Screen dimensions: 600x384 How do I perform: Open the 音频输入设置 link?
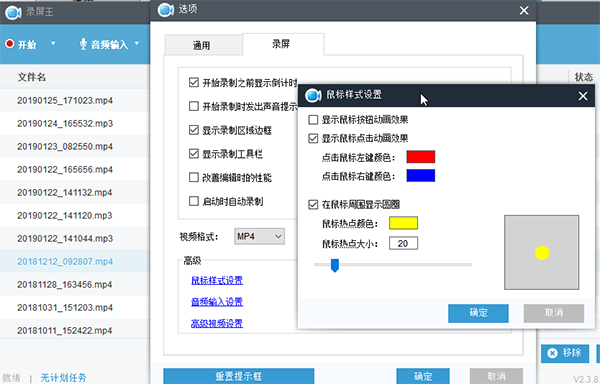(217, 302)
